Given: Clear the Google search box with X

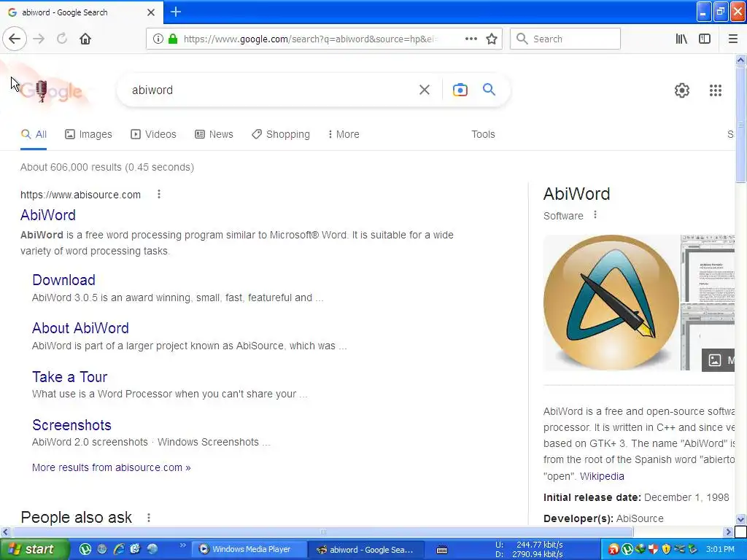Looking at the screenshot, I should (x=425, y=90).
